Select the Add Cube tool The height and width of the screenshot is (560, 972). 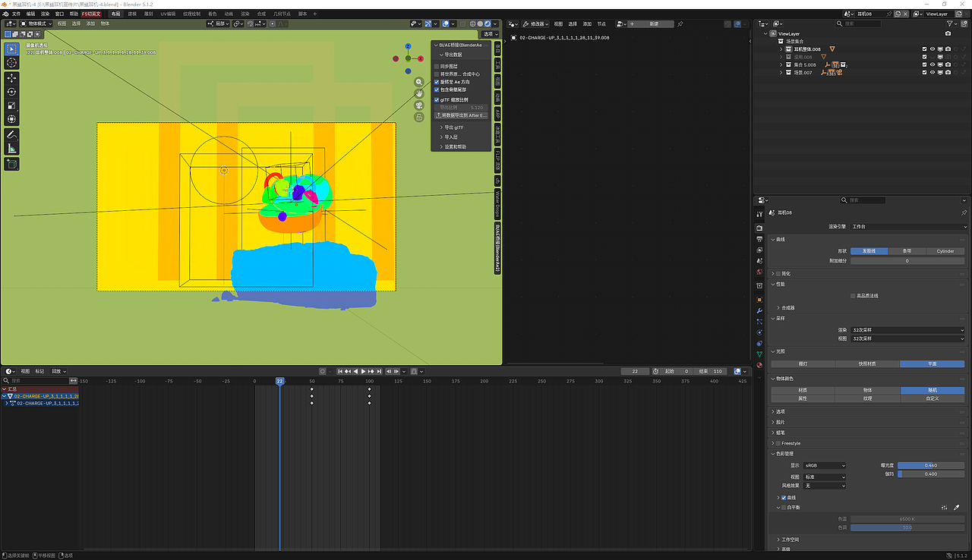tap(11, 164)
